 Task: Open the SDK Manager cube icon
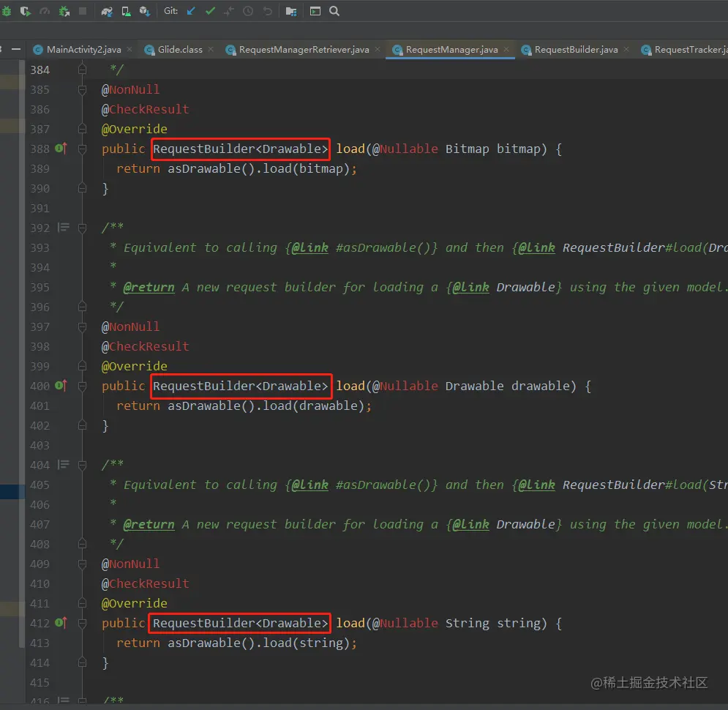coord(145,11)
